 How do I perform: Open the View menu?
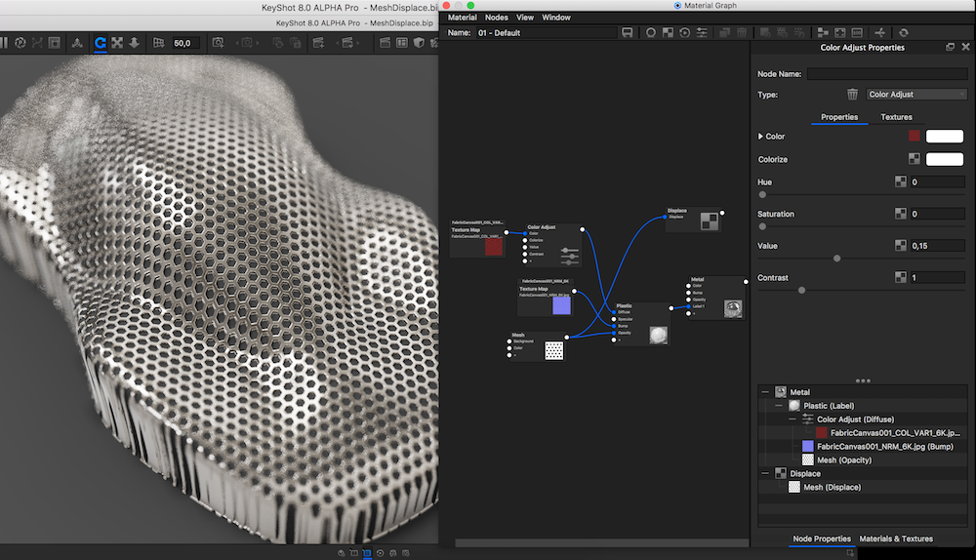[x=525, y=18]
